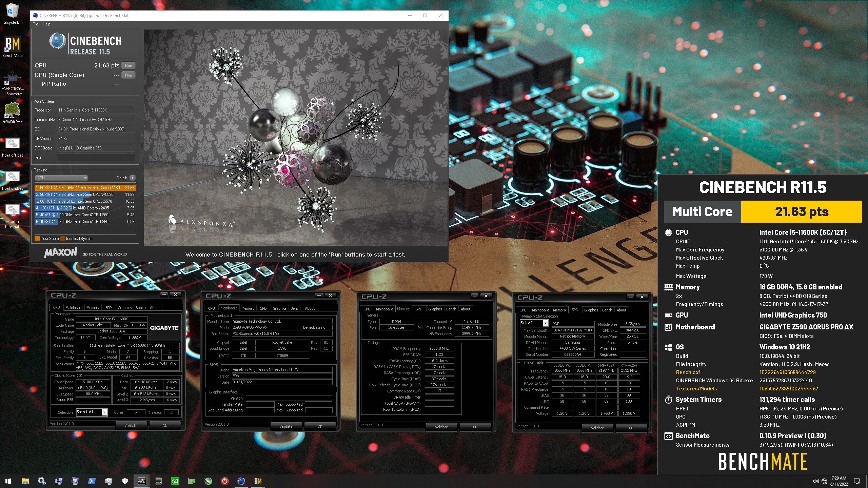Select ranking row 'Intel Xeon CPU W5590'
Viewport: 868px width, 488px height.
(85, 195)
